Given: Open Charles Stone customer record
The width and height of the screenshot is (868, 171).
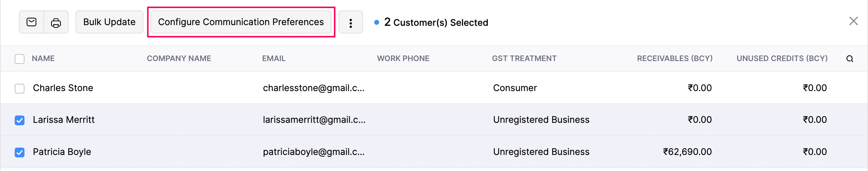Looking at the screenshot, I should (x=63, y=88).
